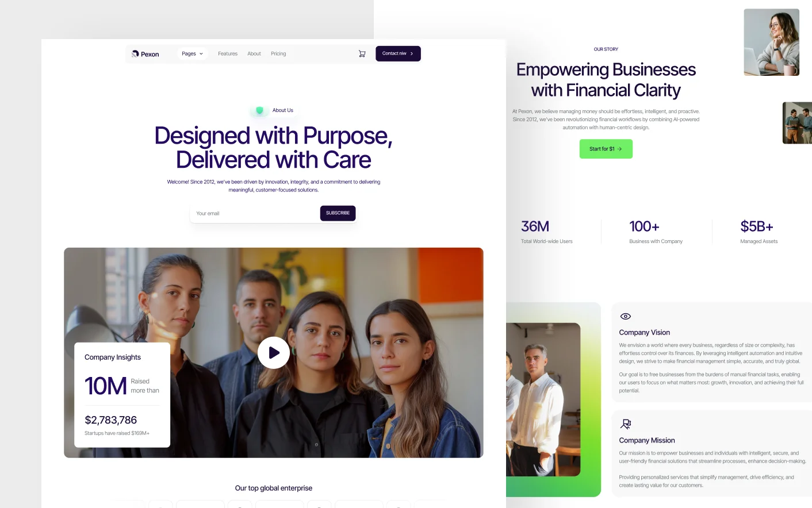The width and height of the screenshot is (812, 508).
Task: Open the Pricing nav item
Action: pos(278,53)
